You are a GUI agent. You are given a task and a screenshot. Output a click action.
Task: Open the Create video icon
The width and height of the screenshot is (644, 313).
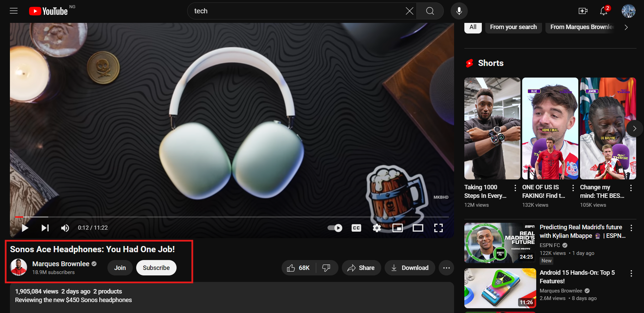pos(583,11)
